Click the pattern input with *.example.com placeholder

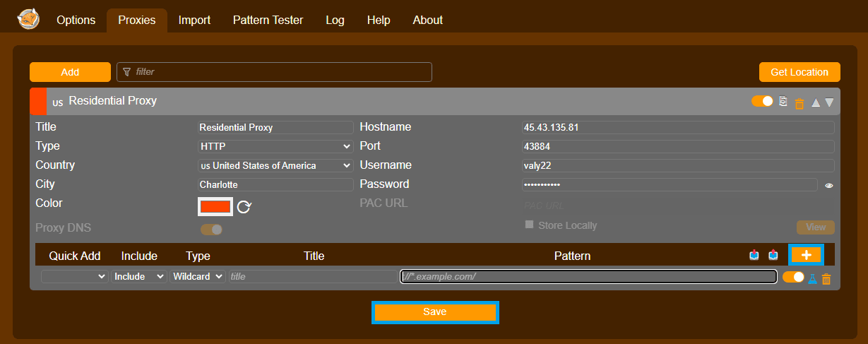coord(588,277)
